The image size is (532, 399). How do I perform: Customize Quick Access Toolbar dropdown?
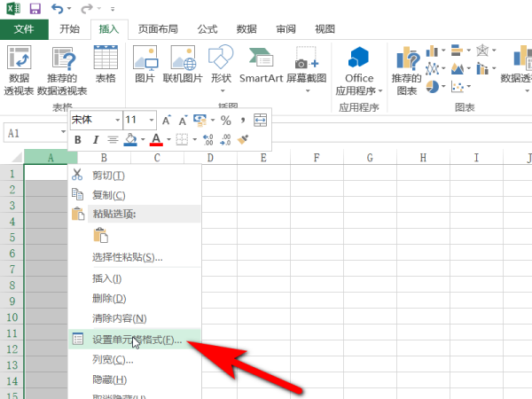113,9
